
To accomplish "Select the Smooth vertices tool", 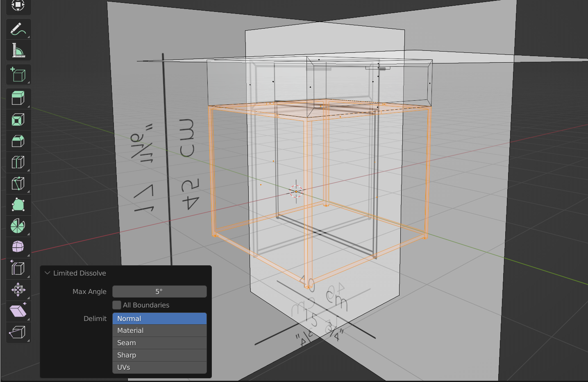I will [x=18, y=247].
